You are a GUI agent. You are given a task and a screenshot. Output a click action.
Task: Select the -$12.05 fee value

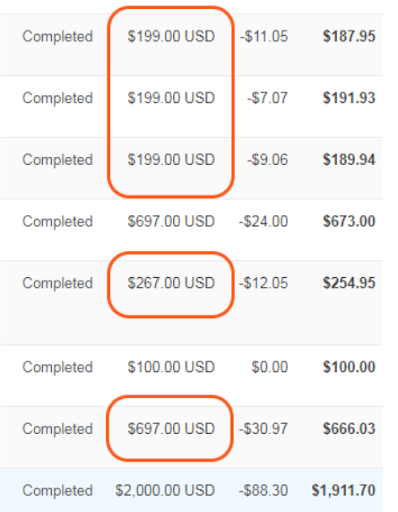point(263,283)
